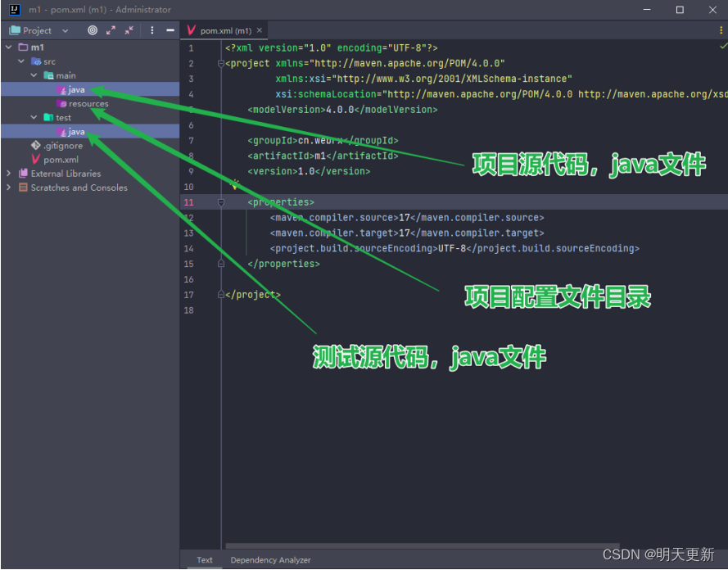Select pom.xml in Project tree
The height and width of the screenshot is (570, 728).
click(61, 160)
